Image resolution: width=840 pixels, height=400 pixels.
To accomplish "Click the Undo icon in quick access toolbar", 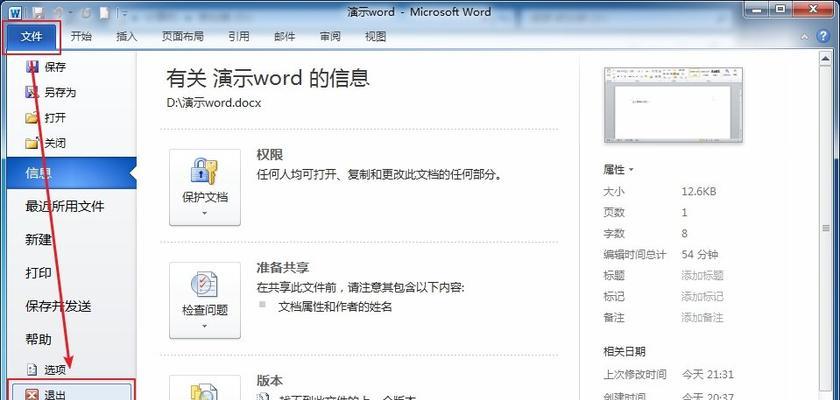I will click(x=56, y=12).
